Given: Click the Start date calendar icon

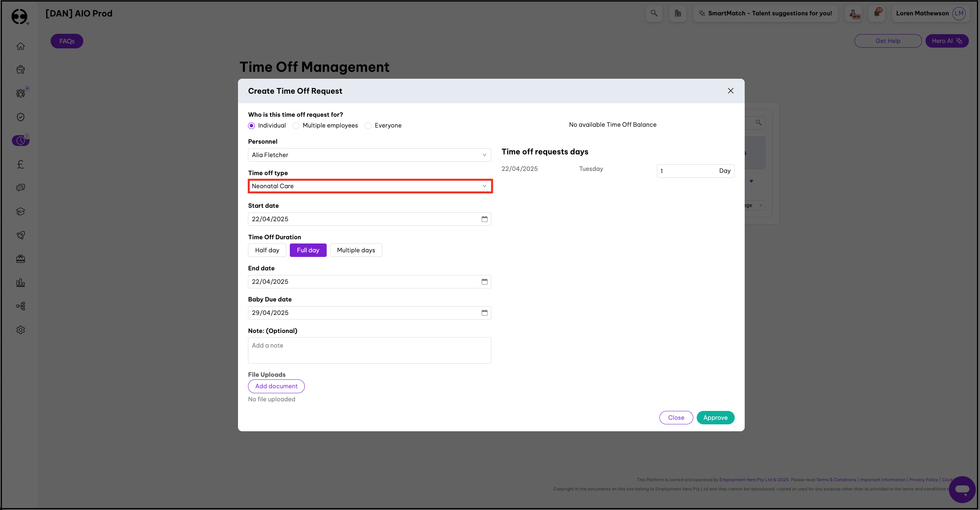Looking at the screenshot, I should pyautogui.click(x=484, y=219).
